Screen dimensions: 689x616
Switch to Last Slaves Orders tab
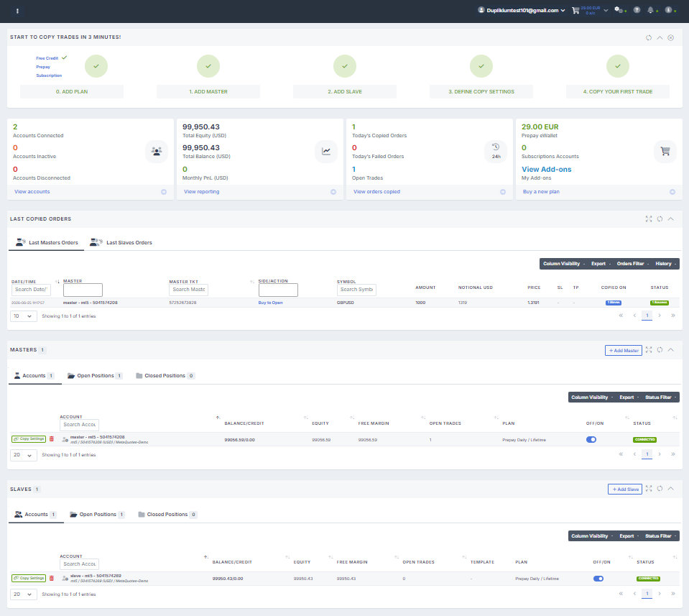(x=121, y=243)
